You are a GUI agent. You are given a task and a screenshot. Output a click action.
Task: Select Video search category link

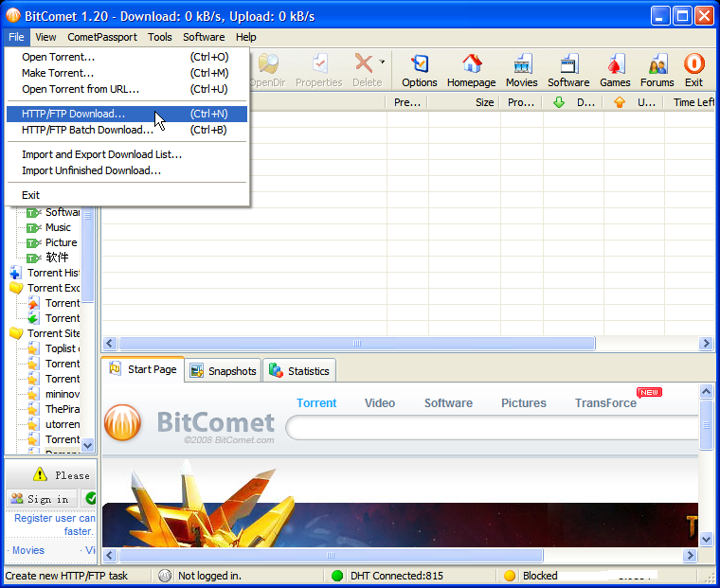coord(380,403)
